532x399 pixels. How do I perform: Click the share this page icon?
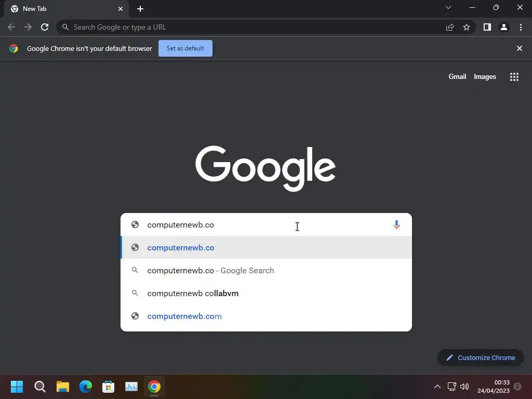[x=450, y=27]
